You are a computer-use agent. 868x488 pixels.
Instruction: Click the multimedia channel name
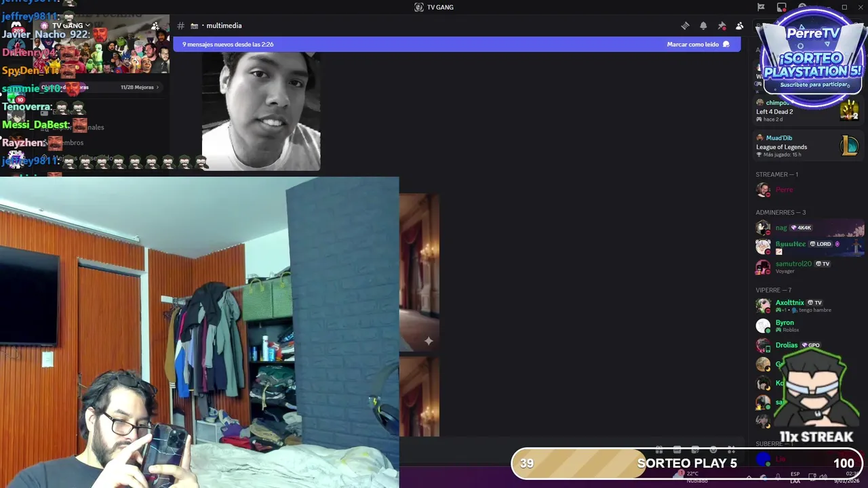click(224, 26)
